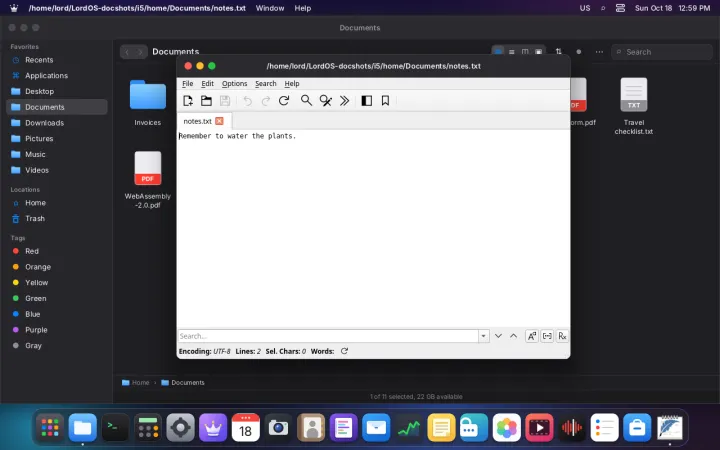Open the editor's Help menu

(292, 84)
